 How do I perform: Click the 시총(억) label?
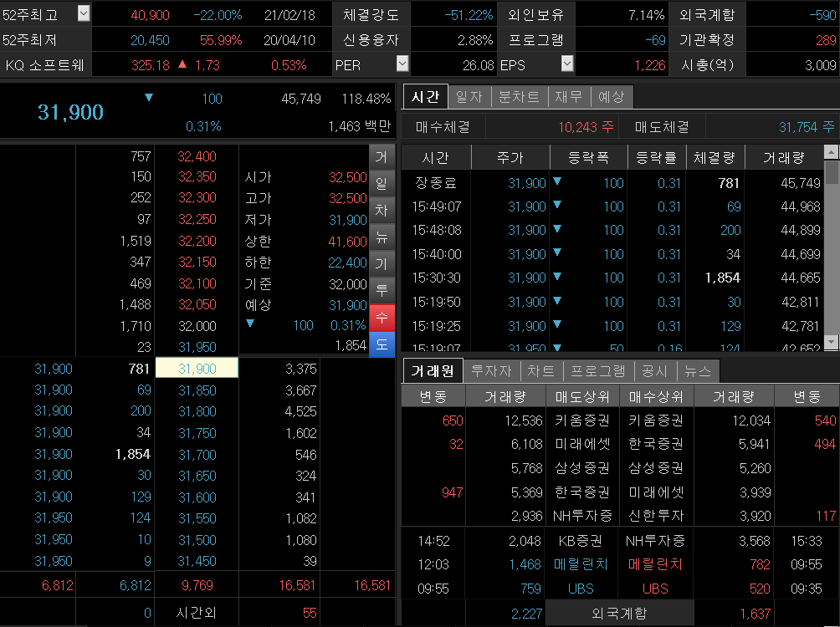point(707,65)
